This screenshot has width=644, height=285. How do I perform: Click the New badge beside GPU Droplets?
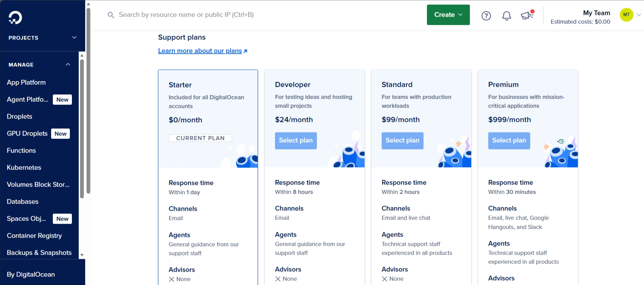click(60, 133)
